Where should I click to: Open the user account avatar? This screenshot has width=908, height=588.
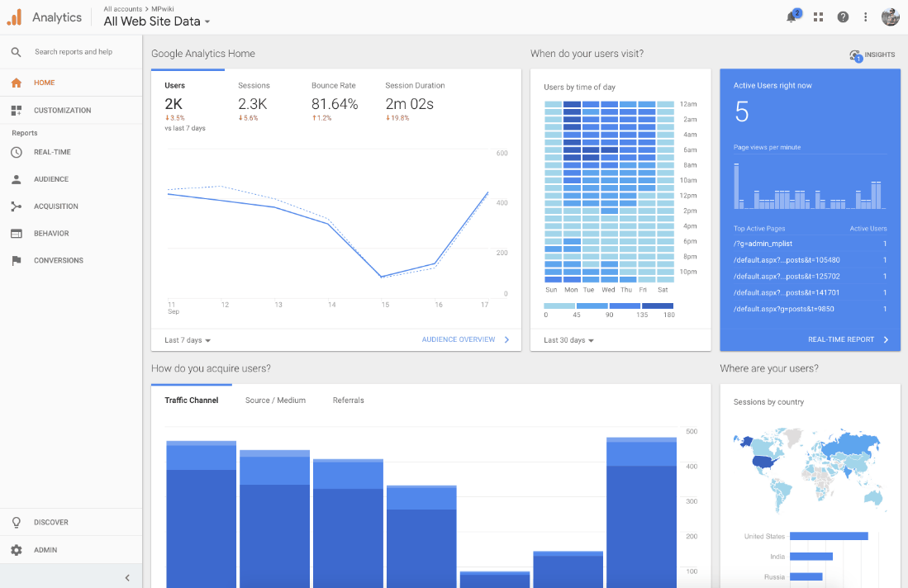[890, 17]
